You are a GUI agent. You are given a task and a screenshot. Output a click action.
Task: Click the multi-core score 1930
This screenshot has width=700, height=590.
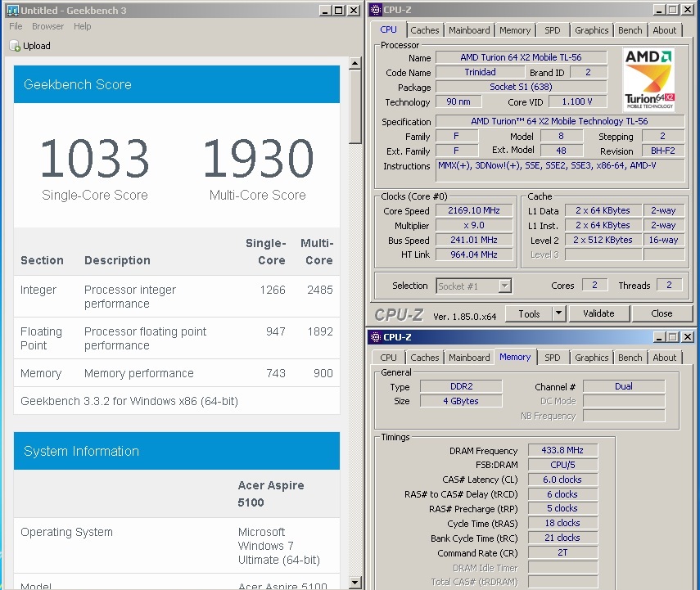click(x=258, y=158)
